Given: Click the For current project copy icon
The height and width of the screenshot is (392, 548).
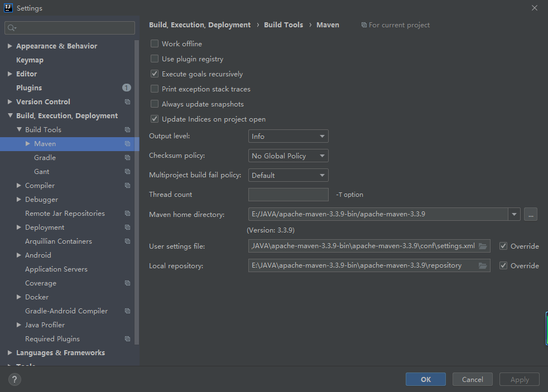Looking at the screenshot, I should point(364,25).
